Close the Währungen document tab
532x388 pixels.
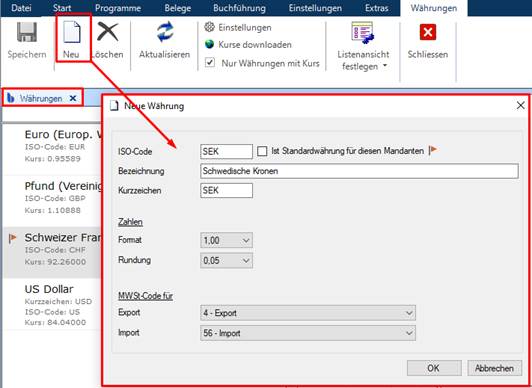(73, 98)
